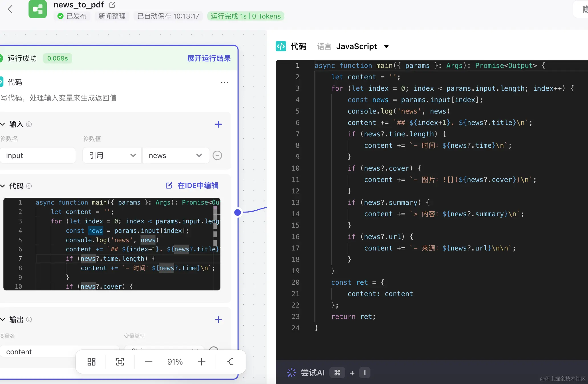
Task: Open the news reference dropdown
Action: tap(175, 155)
